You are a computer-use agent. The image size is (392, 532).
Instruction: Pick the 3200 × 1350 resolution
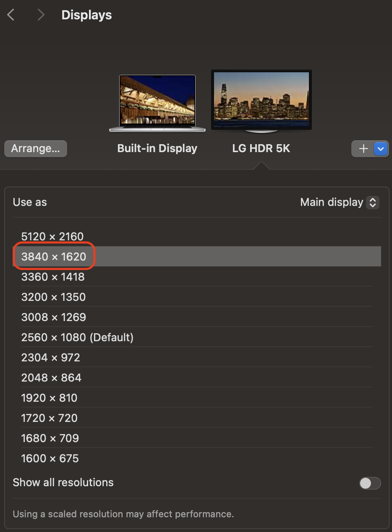(53, 297)
